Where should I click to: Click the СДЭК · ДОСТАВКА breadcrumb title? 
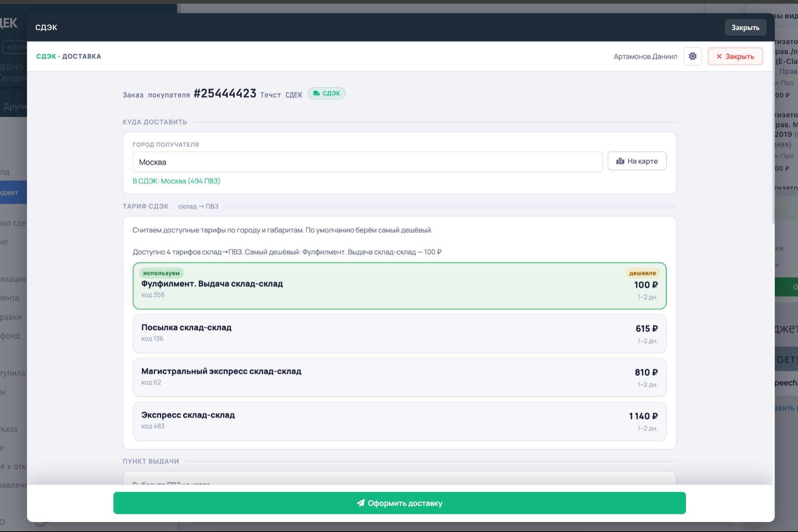click(69, 56)
